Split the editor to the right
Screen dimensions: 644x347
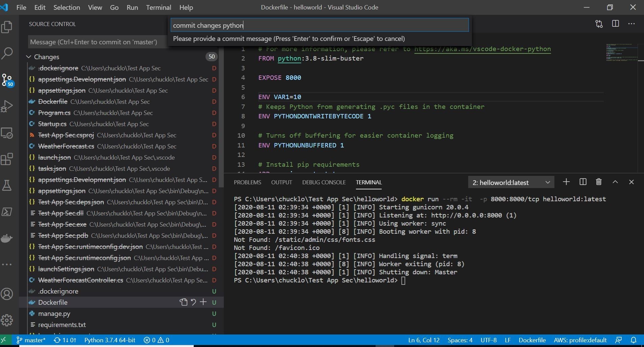coord(616,24)
